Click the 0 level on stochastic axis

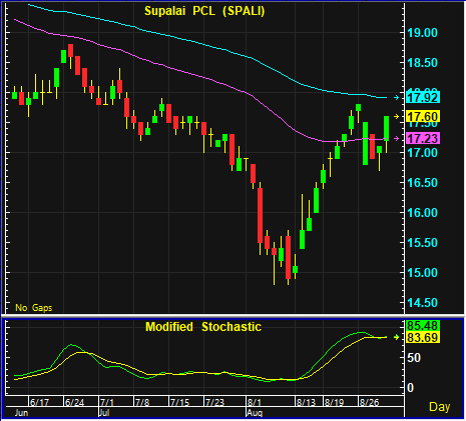[x=411, y=388]
